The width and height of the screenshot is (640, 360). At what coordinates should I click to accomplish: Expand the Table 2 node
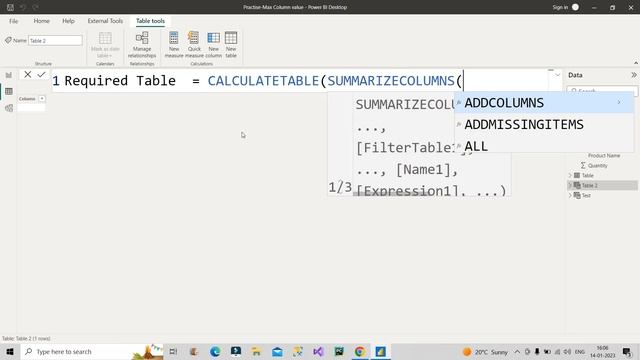pos(570,185)
